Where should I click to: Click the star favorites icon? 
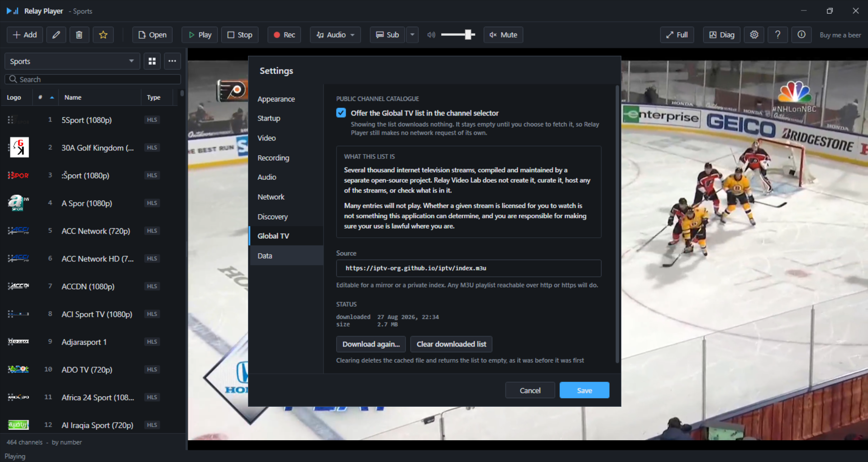point(103,35)
